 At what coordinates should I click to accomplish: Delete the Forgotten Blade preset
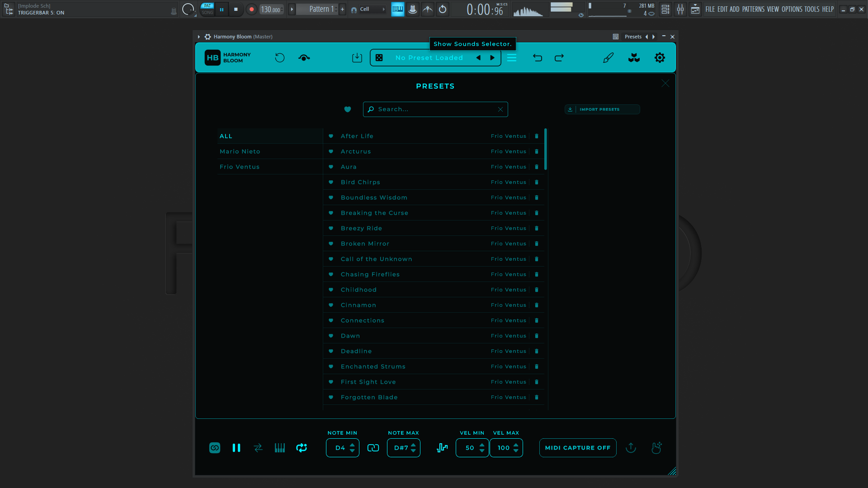point(537,397)
